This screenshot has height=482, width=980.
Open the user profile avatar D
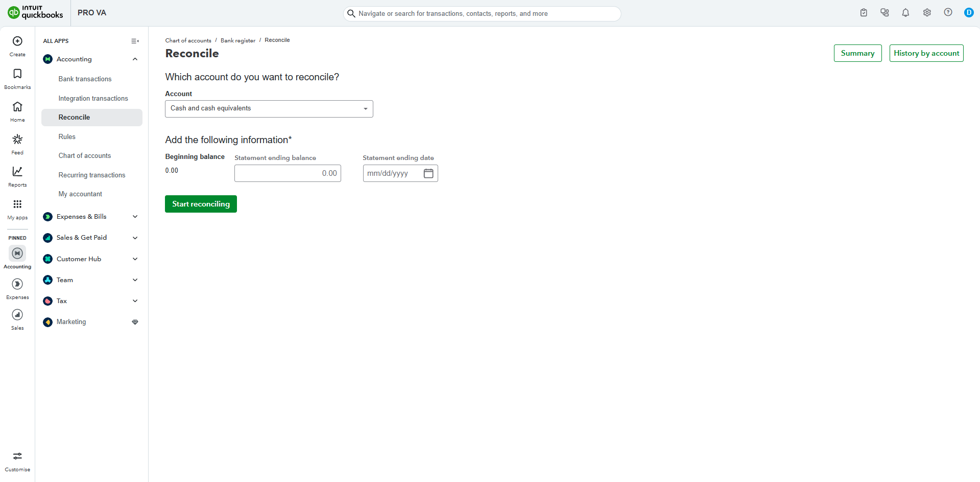click(969, 13)
